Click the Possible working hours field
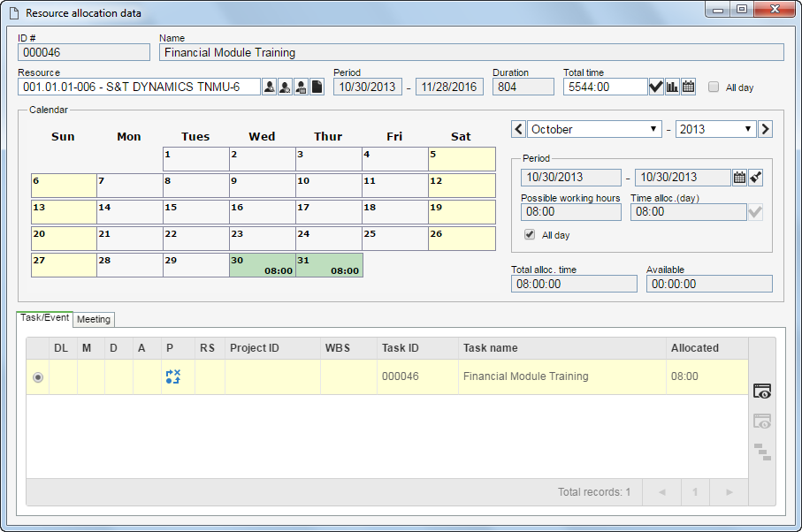This screenshot has height=532, width=802. 571,211
